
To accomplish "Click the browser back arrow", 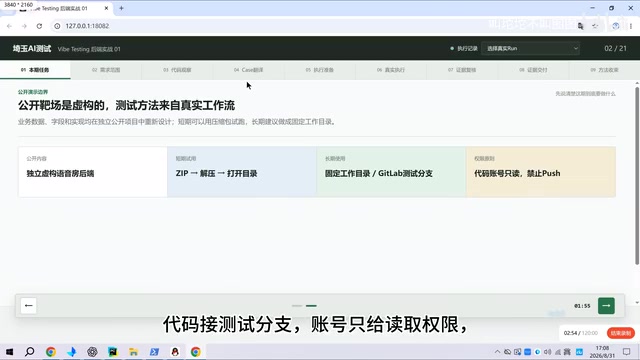I will point(9,26).
